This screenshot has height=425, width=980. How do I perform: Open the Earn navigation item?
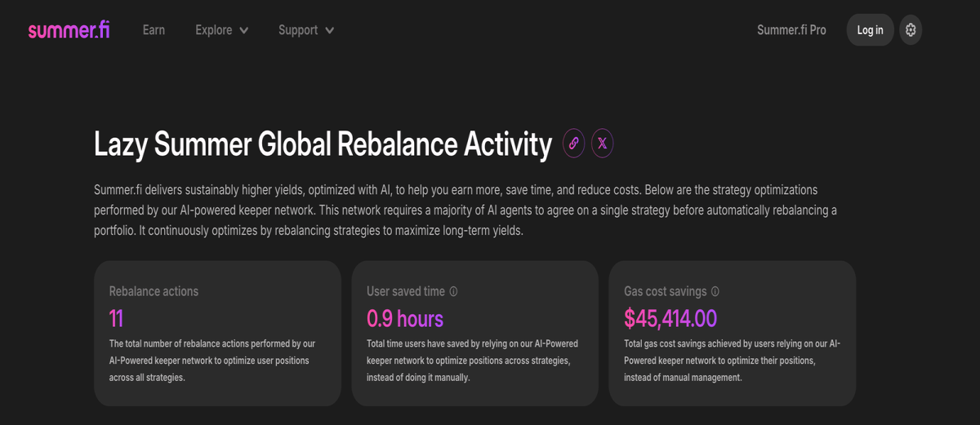154,30
